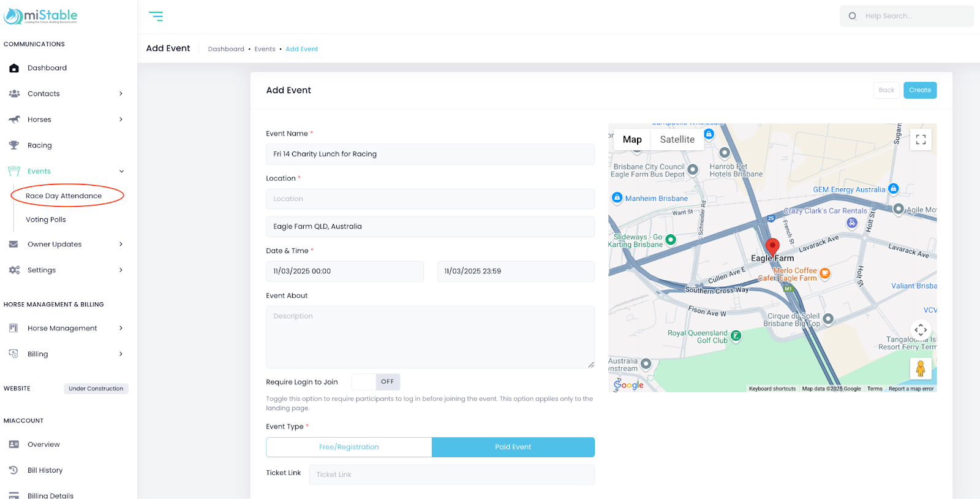
Task: Click the Racing trophy icon
Action: tap(14, 145)
